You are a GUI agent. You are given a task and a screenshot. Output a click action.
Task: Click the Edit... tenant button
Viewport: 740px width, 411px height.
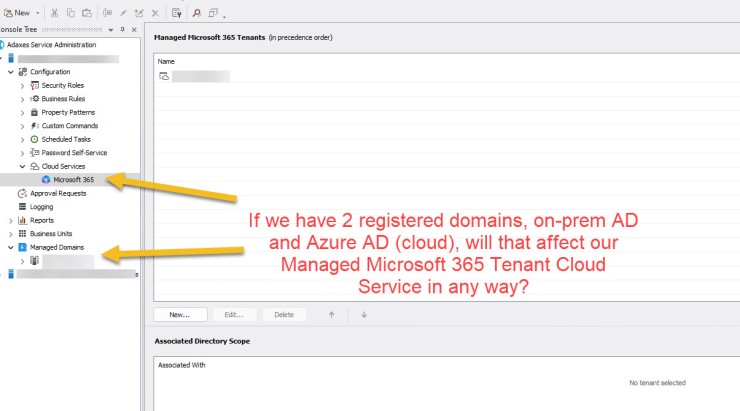point(234,315)
